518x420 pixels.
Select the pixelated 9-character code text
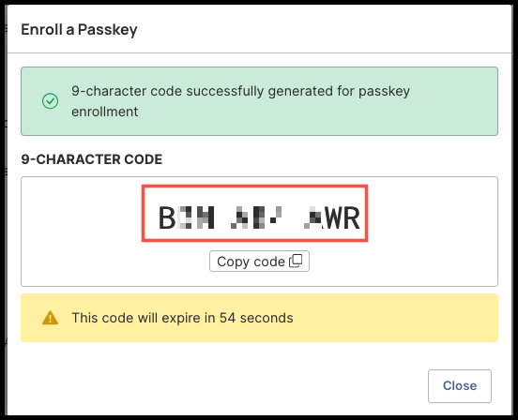coord(259,217)
